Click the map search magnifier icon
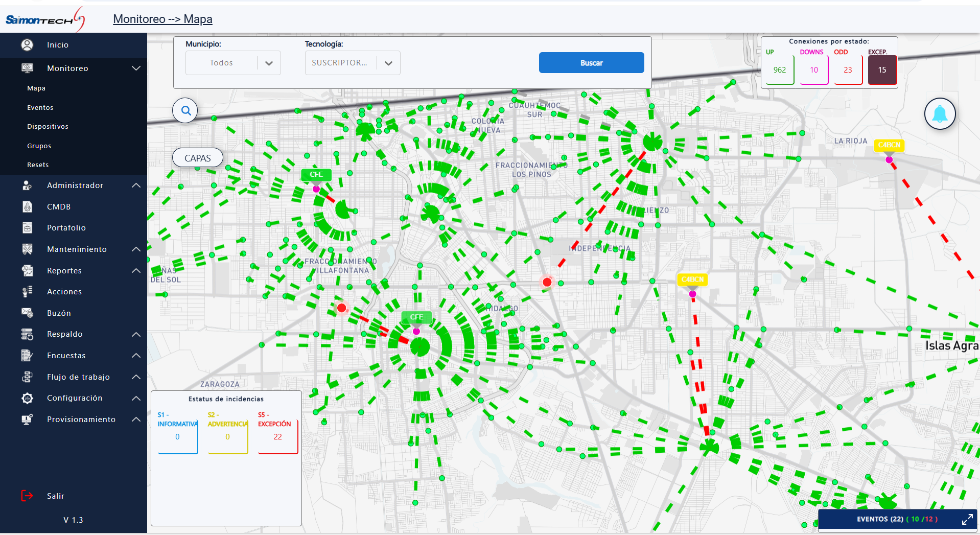This screenshot has width=980, height=535. [x=185, y=110]
